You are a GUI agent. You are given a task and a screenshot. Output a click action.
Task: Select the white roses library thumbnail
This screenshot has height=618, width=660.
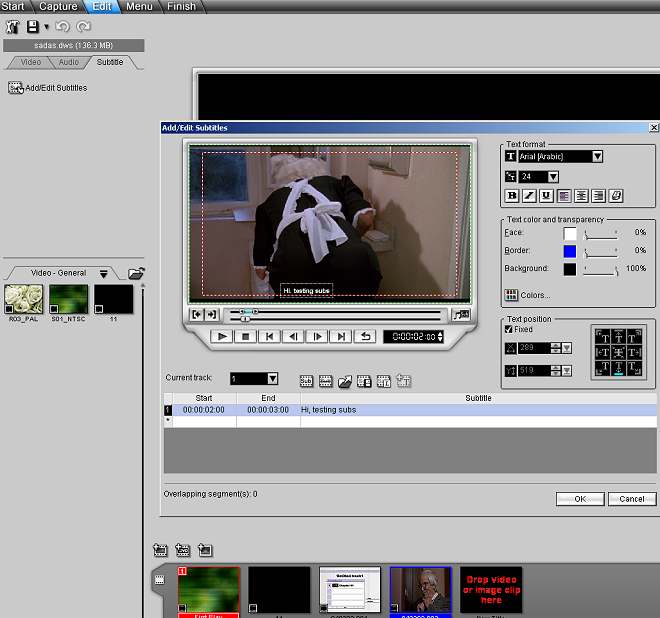tap(24, 299)
